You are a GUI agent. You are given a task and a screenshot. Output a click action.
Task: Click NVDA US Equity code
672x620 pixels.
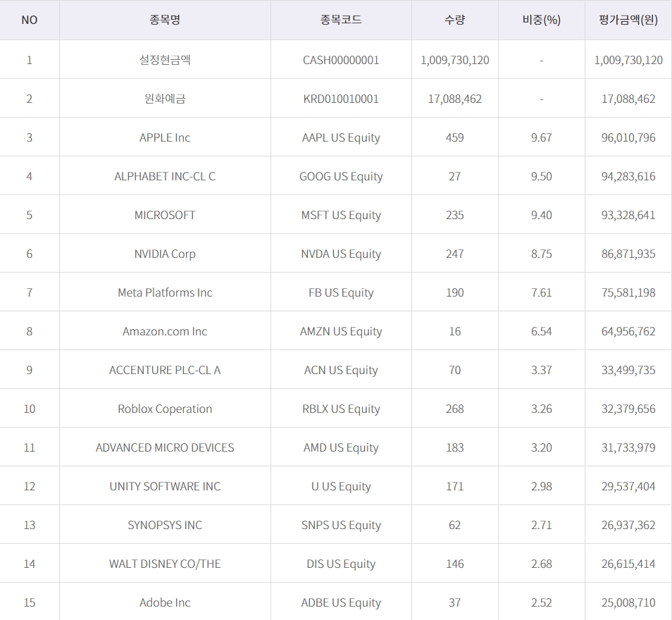point(341,254)
